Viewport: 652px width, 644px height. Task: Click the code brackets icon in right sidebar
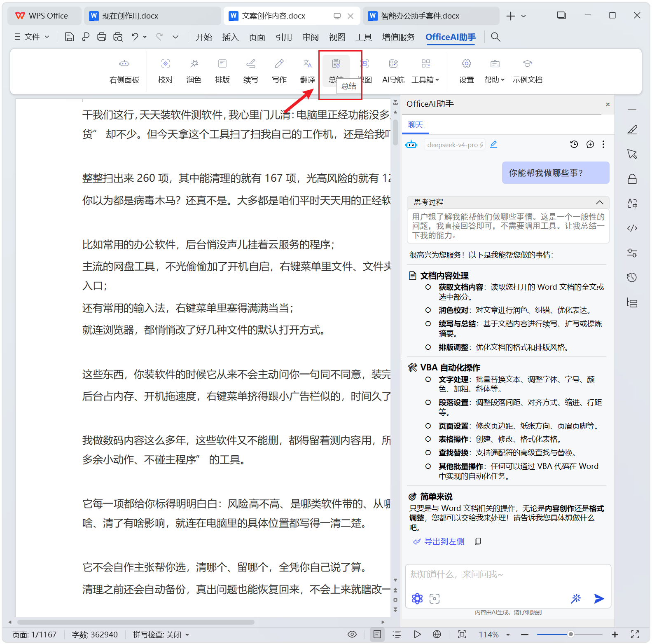coord(632,228)
